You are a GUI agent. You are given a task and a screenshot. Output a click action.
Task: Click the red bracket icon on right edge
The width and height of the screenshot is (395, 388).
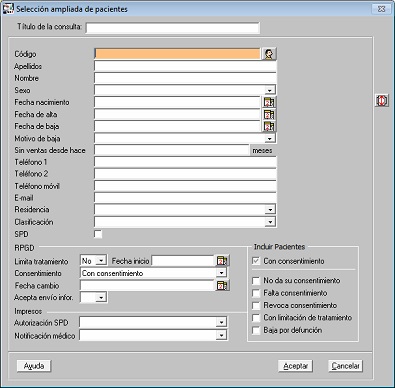click(x=382, y=100)
